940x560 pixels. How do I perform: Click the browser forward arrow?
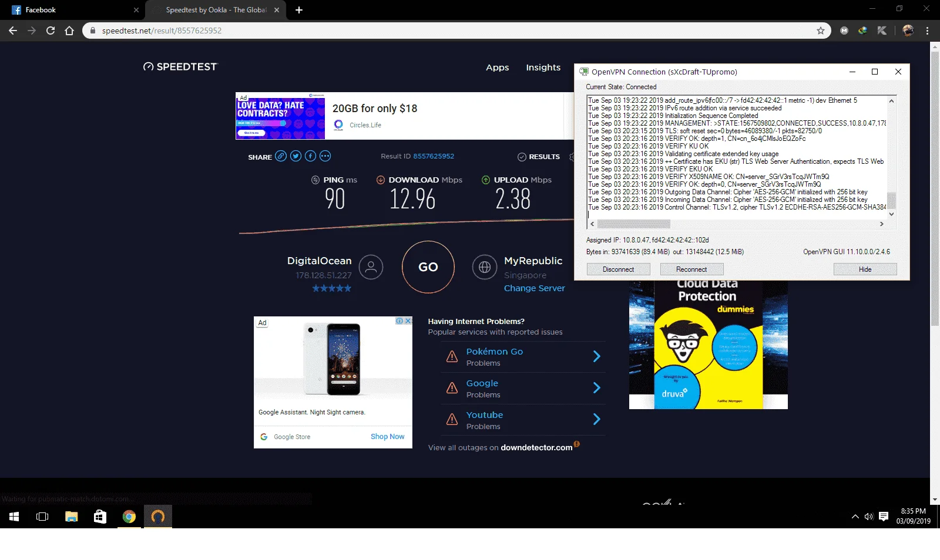32,31
